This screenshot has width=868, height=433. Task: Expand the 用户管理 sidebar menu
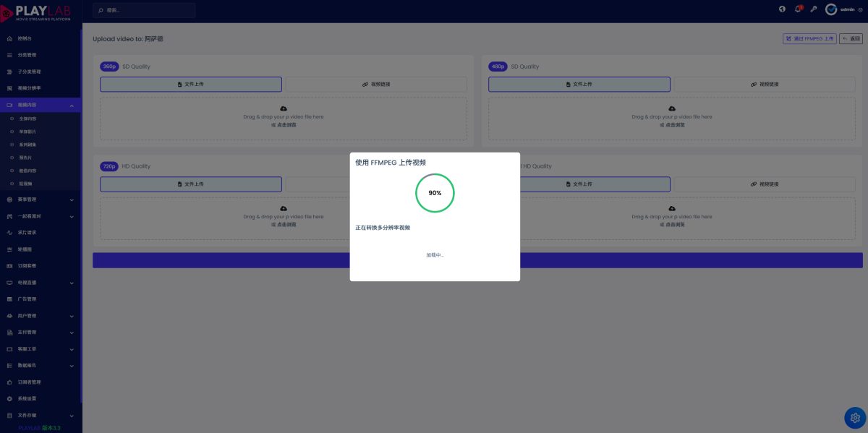(72, 316)
